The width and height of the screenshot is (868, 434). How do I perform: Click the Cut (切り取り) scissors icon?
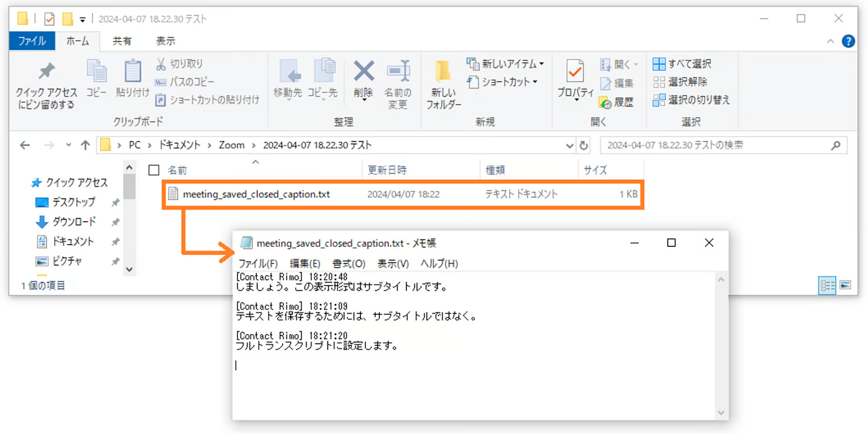click(x=161, y=64)
